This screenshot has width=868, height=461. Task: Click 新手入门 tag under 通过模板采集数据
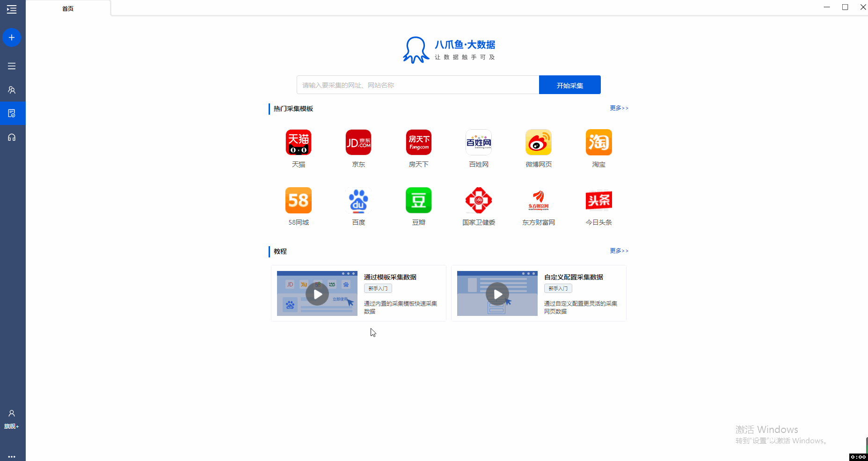tap(378, 289)
